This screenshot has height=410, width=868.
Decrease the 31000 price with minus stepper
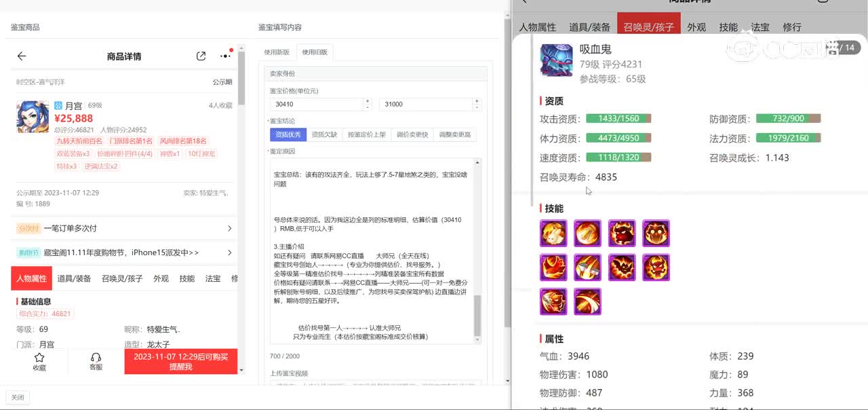pos(477,107)
